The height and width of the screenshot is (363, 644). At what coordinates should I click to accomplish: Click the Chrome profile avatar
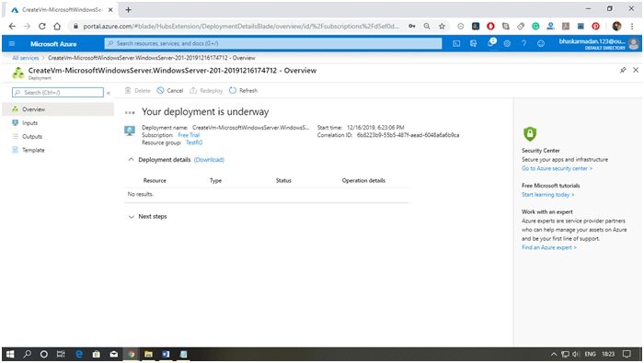click(616, 27)
